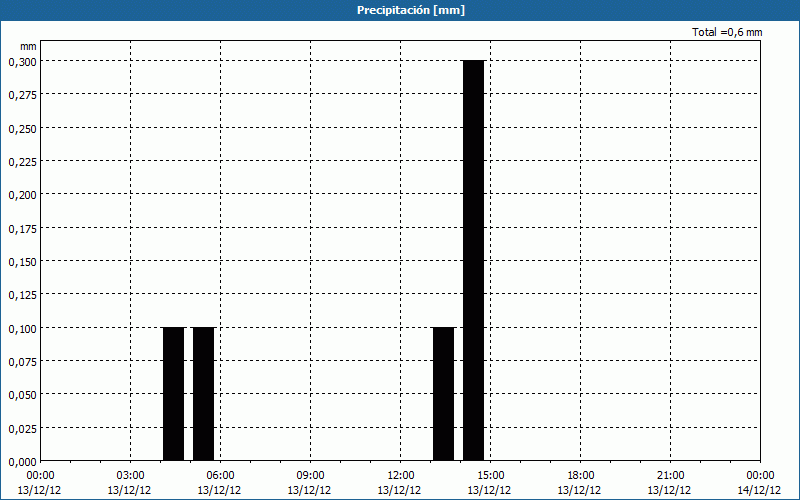
Task: Pick the 15:00 time label
Action: (490, 476)
